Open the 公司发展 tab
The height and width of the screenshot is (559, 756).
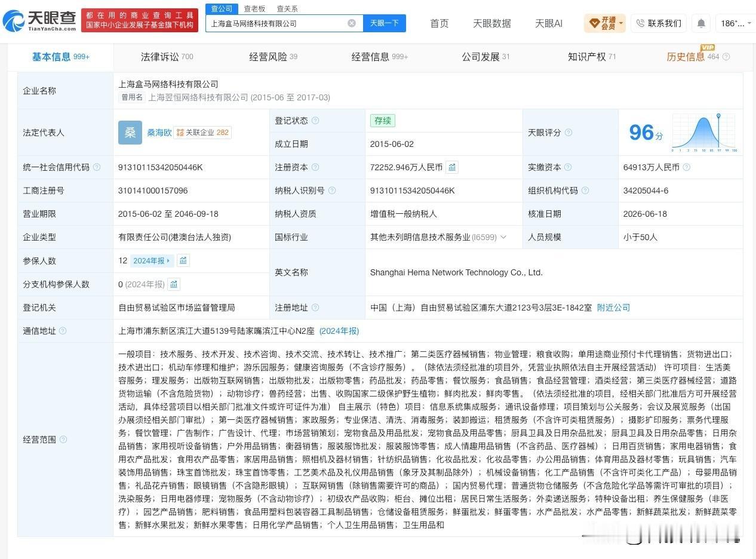click(485, 57)
